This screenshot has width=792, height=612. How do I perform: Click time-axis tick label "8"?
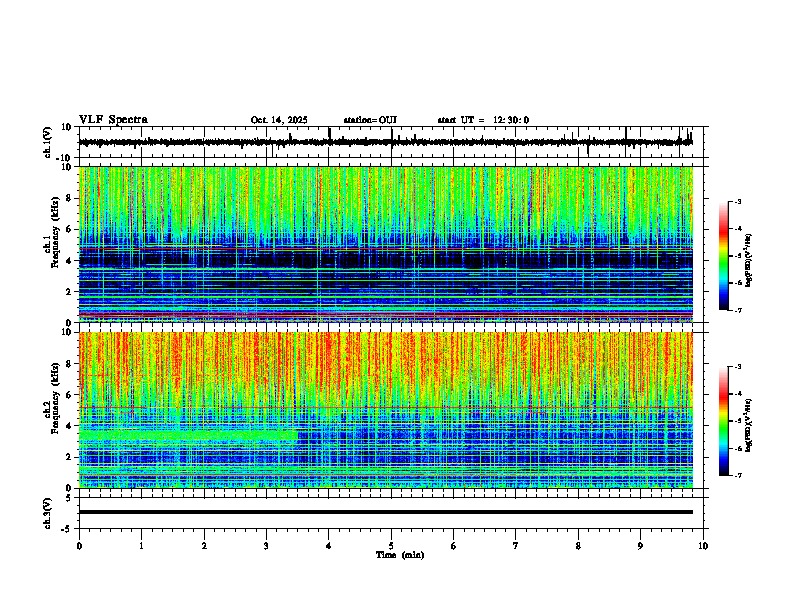(x=578, y=546)
